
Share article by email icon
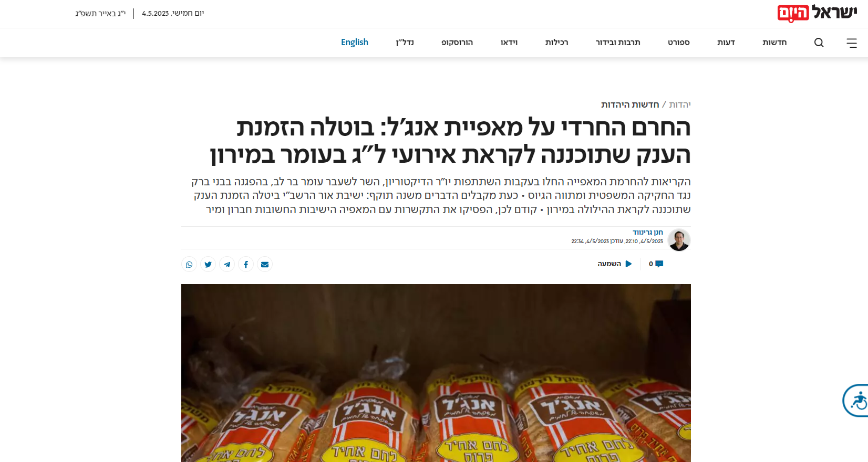pos(265,264)
